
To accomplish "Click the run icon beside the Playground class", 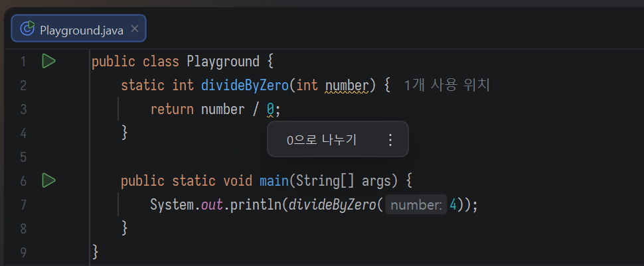I will point(48,62).
